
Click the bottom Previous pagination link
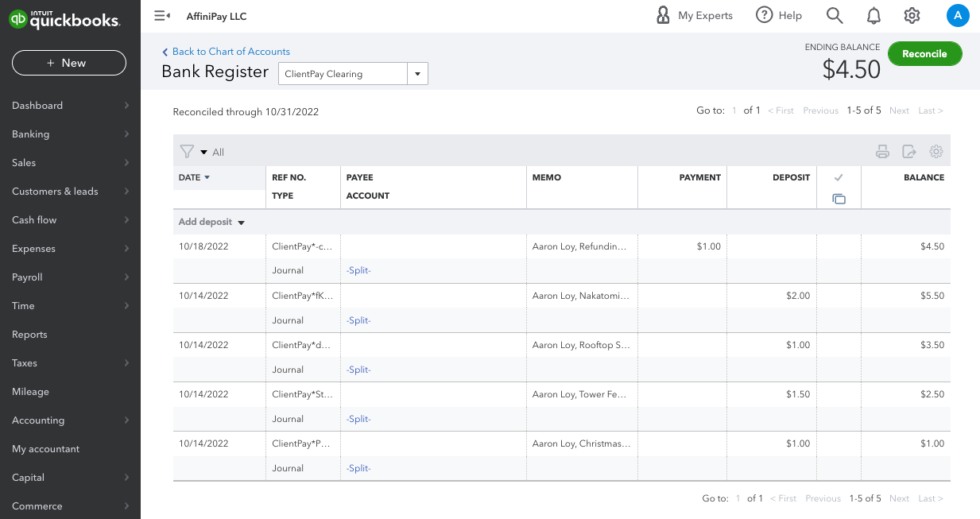(823, 498)
